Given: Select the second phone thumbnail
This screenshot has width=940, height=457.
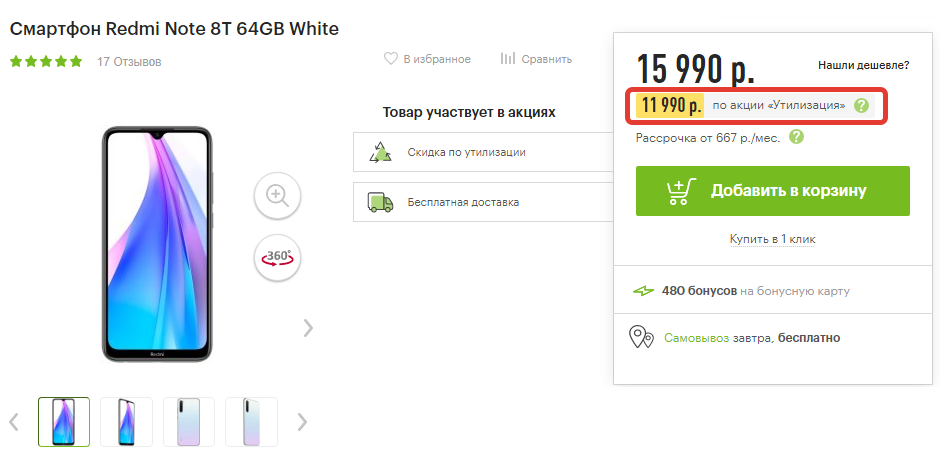Looking at the screenshot, I should point(126,421).
